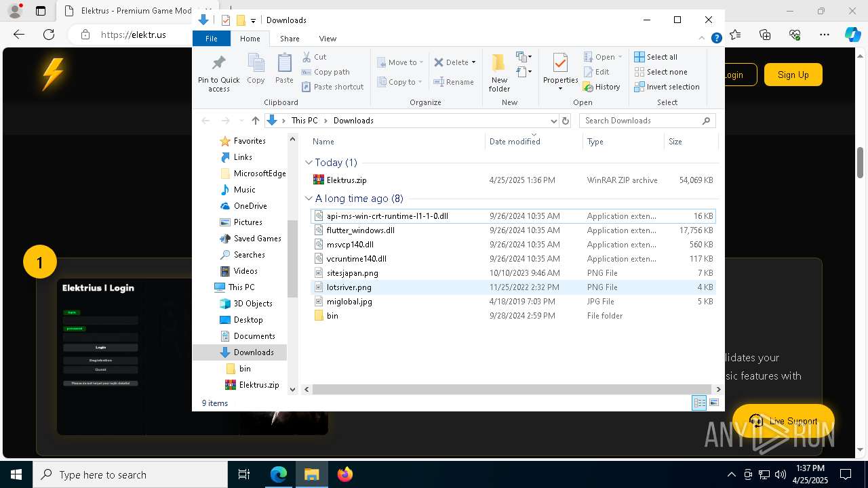Image resolution: width=868 pixels, height=488 pixels.
Task: Collapse the Today group
Action: (309, 163)
